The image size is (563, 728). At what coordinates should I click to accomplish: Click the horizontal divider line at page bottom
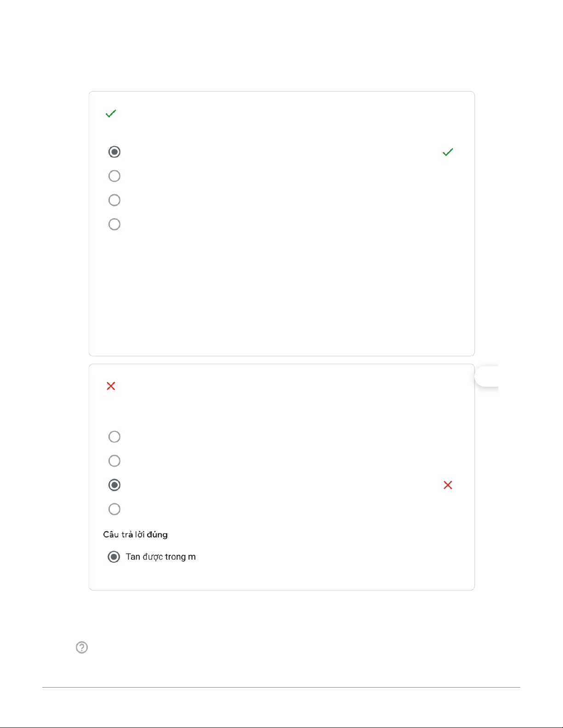281,688
